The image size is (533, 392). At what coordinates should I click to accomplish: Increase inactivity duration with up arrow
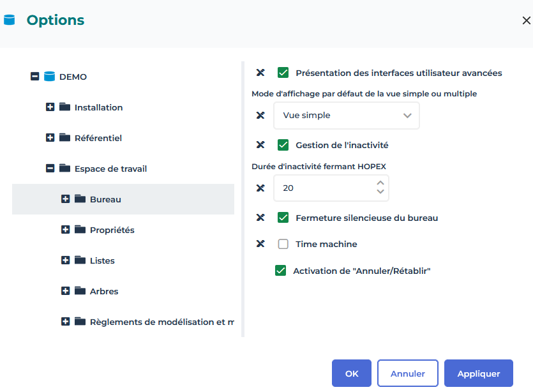[x=380, y=183]
